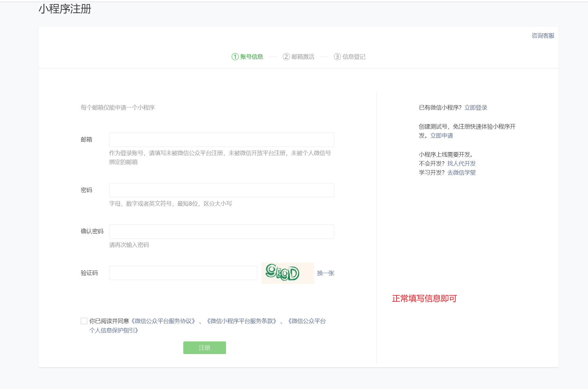Click the 小程序上线需要开发 text
588x389 pixels.
point(446,154)
